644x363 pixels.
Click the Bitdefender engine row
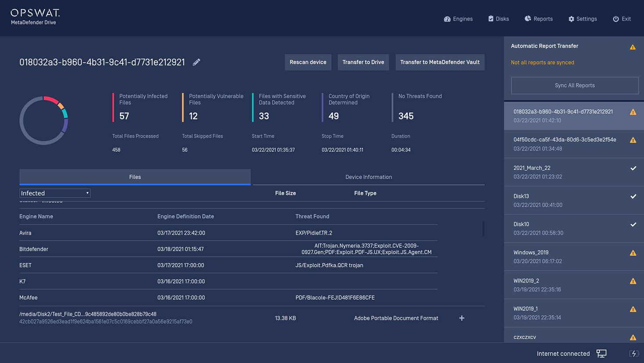[228, 249]
